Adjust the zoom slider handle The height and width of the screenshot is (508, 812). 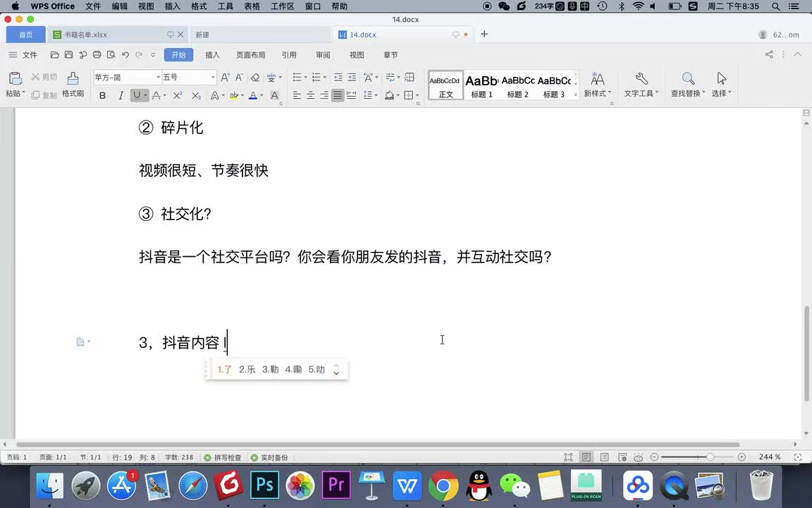click(710, 457)
